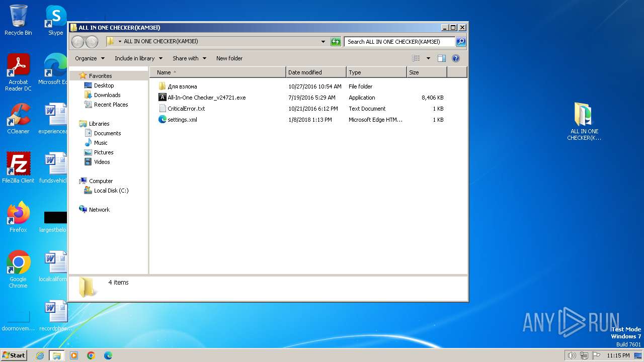The width and height of the screenshot is (644, 362).
Task: Toggle the preview pane icon
Action: (441, 58)
